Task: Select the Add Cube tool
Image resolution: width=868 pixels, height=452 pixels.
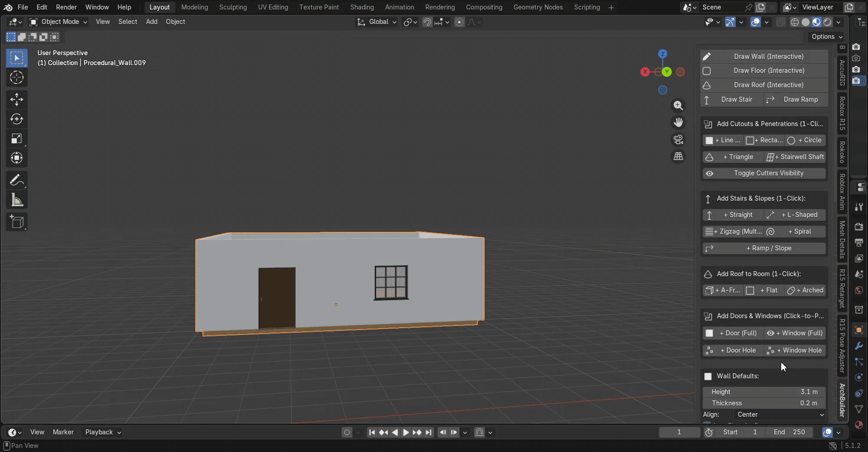Action: coord(17,222)
